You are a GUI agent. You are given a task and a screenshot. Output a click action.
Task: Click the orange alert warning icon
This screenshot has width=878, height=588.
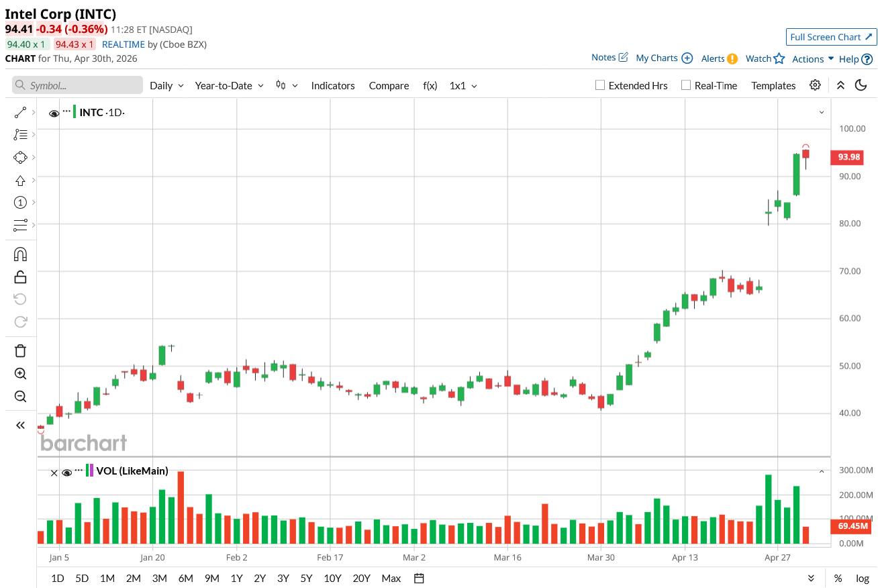[732, 58]
